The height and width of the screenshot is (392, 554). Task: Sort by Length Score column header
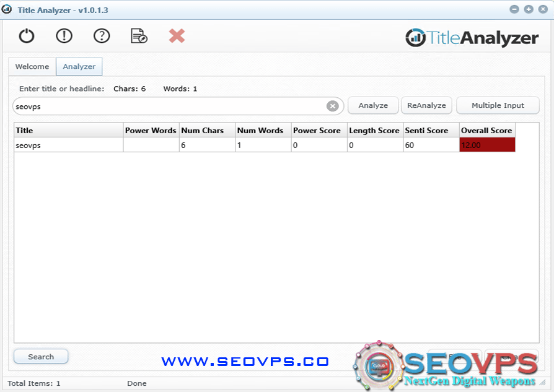pyautogui.click(x=375, y=130)
